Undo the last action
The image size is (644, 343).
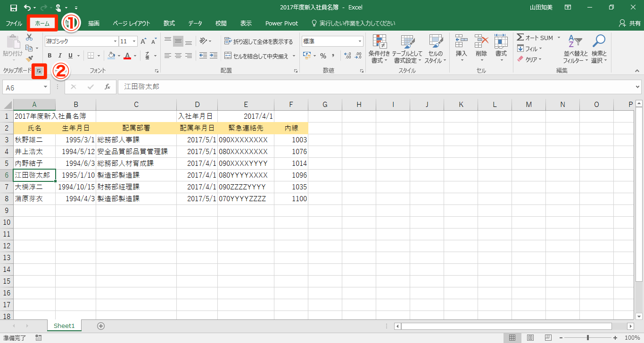27,8
